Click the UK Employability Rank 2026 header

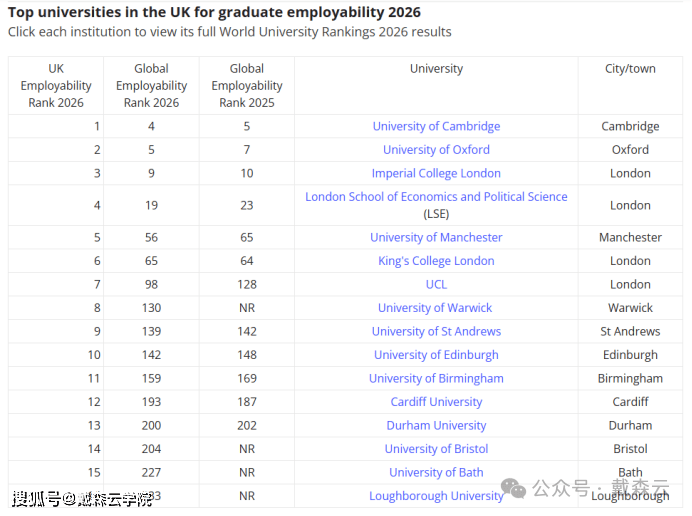[56, 86]
